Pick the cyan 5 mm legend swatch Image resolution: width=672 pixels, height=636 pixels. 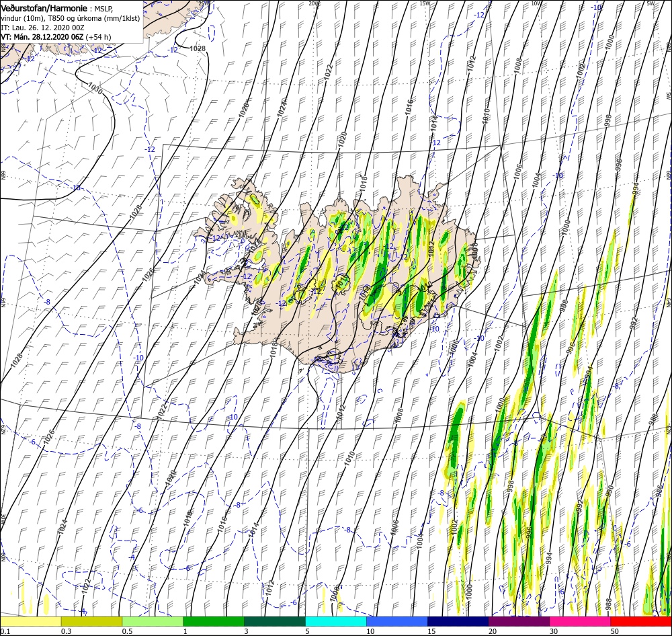[336, 621]
